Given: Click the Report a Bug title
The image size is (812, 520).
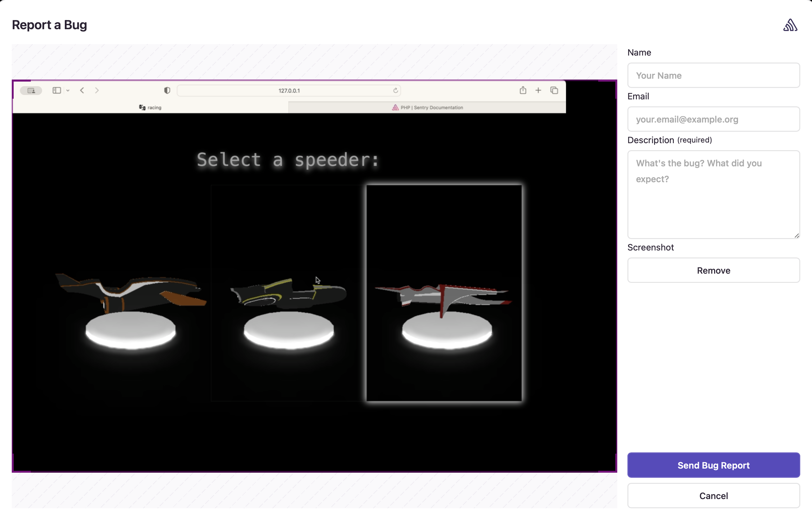Looking at the screenshot, I should [49, 25].
